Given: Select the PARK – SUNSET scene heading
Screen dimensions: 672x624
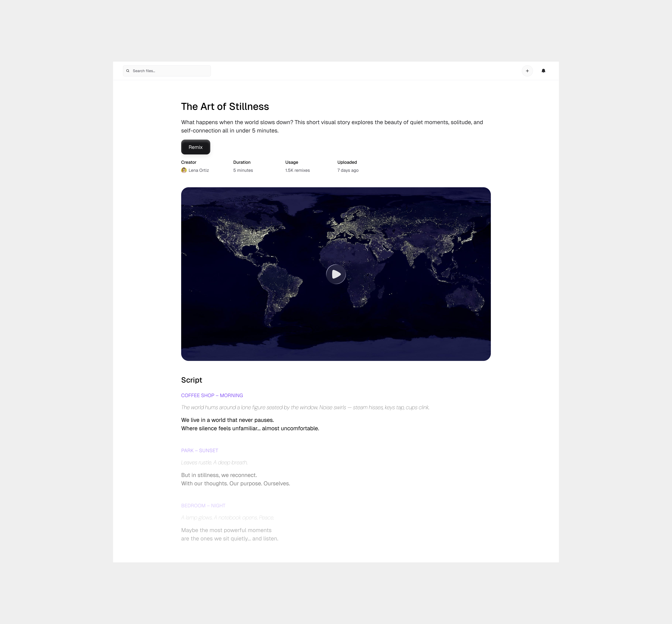Looking at the screenshot, I should pyautogui.click(x=199, y=450).
